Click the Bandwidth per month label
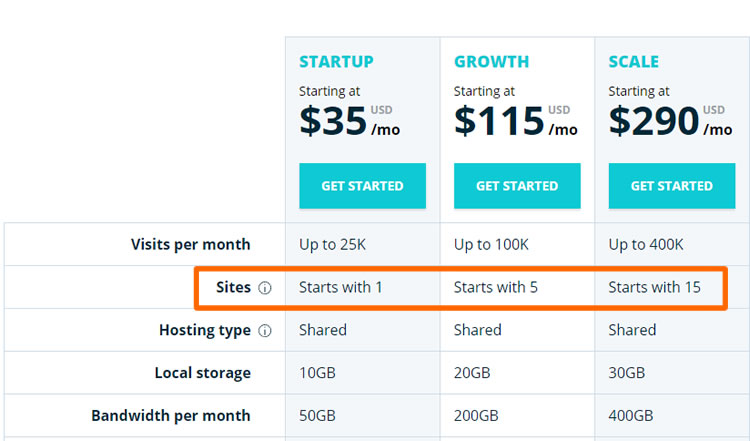The width and height of the screenshot is (750, 441). tap(171, 416)
